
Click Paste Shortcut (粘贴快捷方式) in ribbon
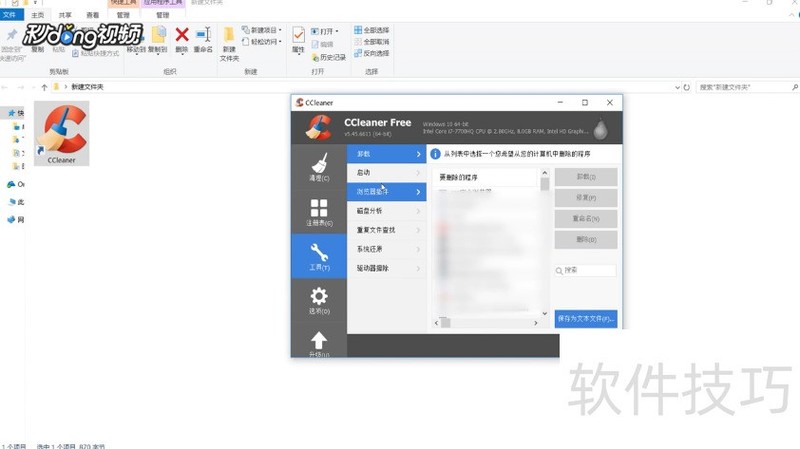pos(95,53)
